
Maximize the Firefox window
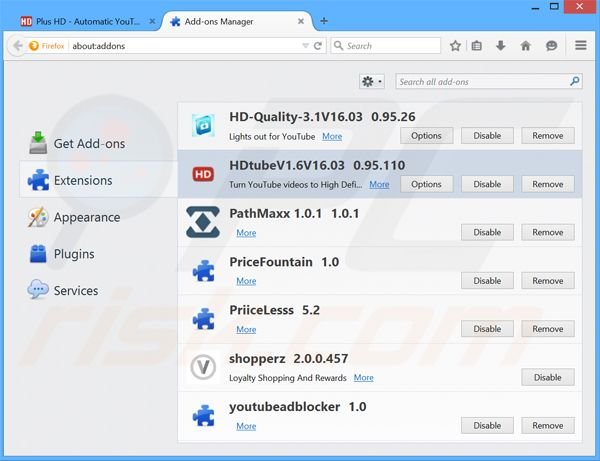click(x=554, y=6)
